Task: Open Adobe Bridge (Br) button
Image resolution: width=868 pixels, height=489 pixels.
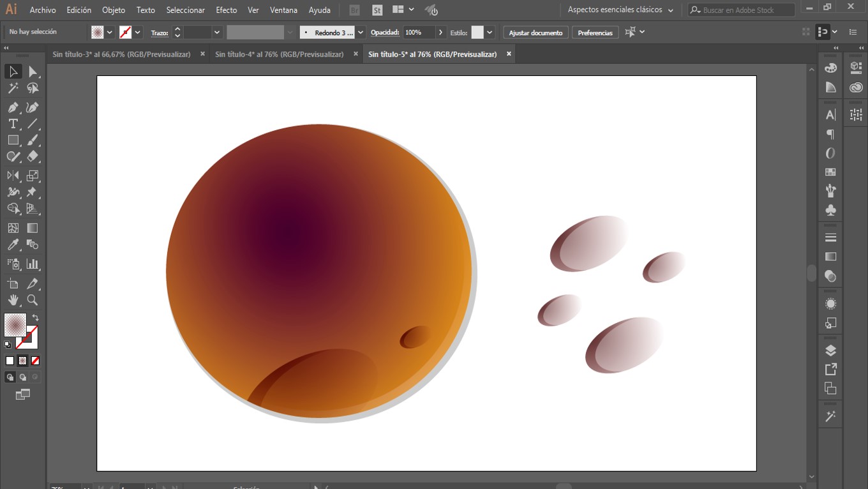Action: (355, 10)
